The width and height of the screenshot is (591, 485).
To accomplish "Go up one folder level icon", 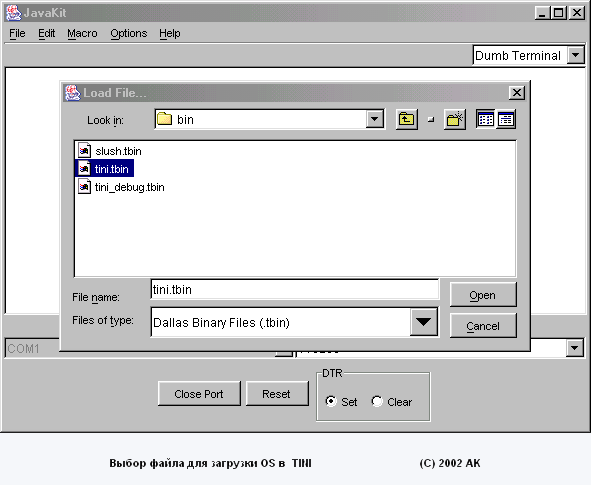I will [406, 120].
